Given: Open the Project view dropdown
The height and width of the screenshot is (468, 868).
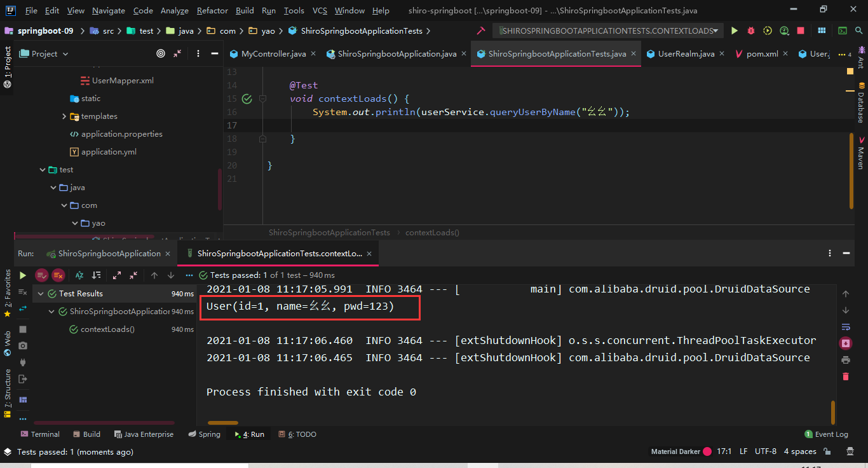Looking at the screenshot, I should pyautogui.click(x=44, y=54).
